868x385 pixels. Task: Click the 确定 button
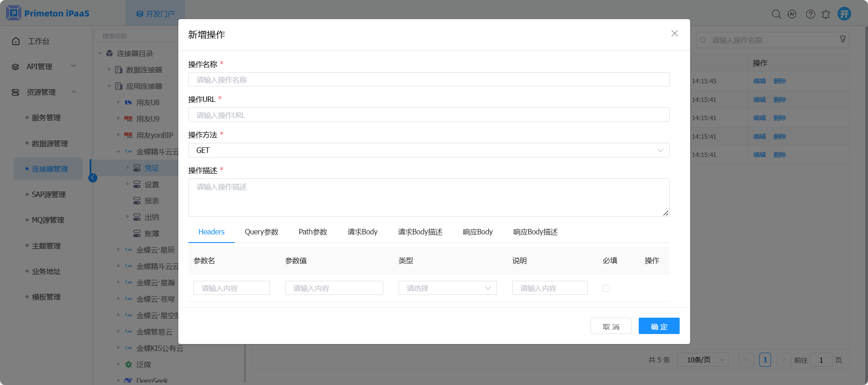[659, 326]
